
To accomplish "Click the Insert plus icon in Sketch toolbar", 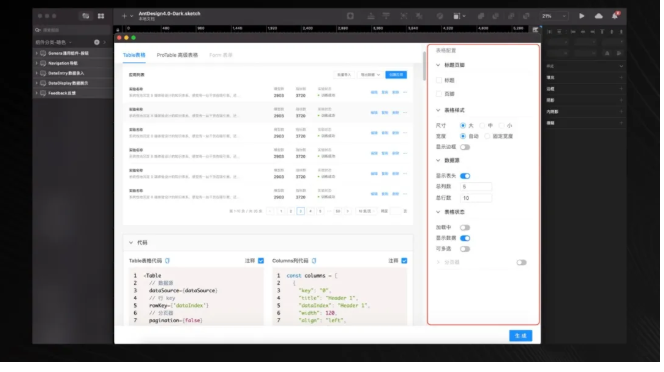I will [x=124, y=16].
